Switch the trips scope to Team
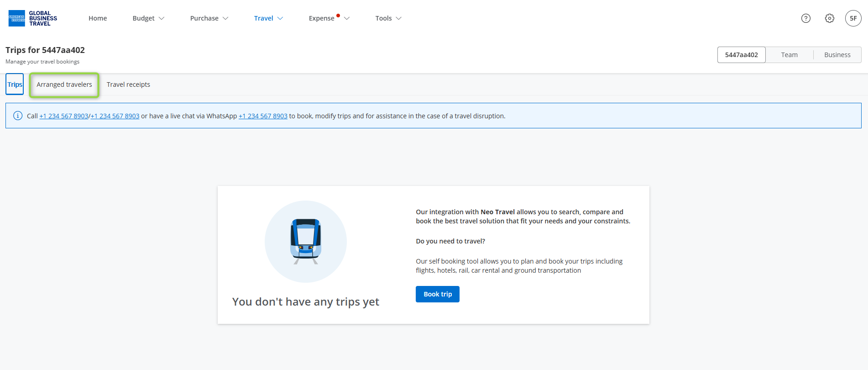The height and width of the screenshot is (370, 868). [x=789, y=55]
